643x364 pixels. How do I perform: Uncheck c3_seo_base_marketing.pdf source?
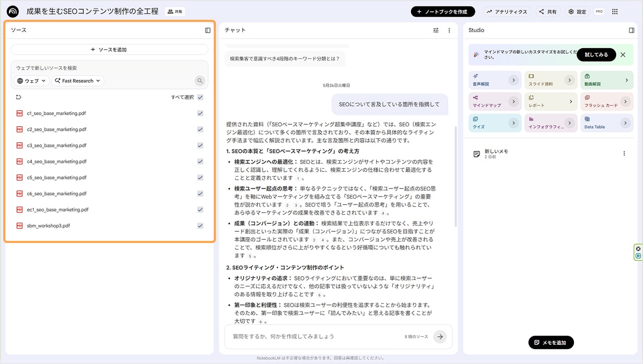point(200,146)
